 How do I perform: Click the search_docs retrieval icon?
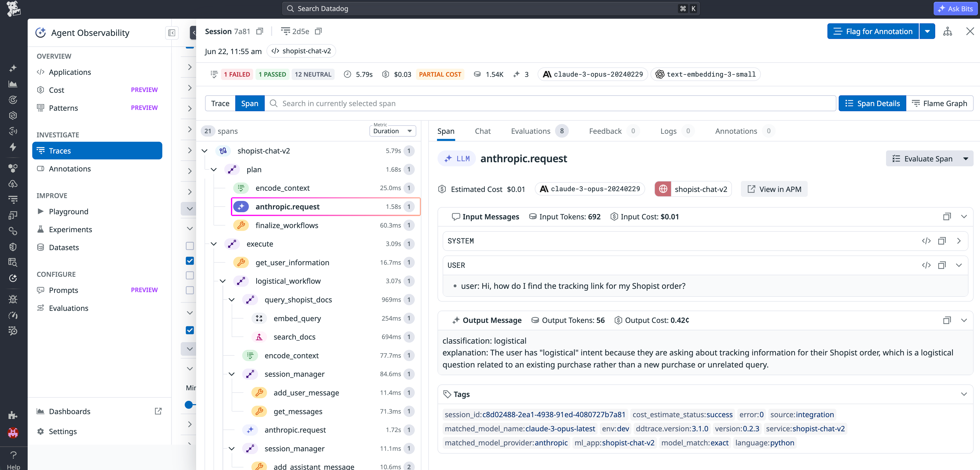tap(259, 337)
